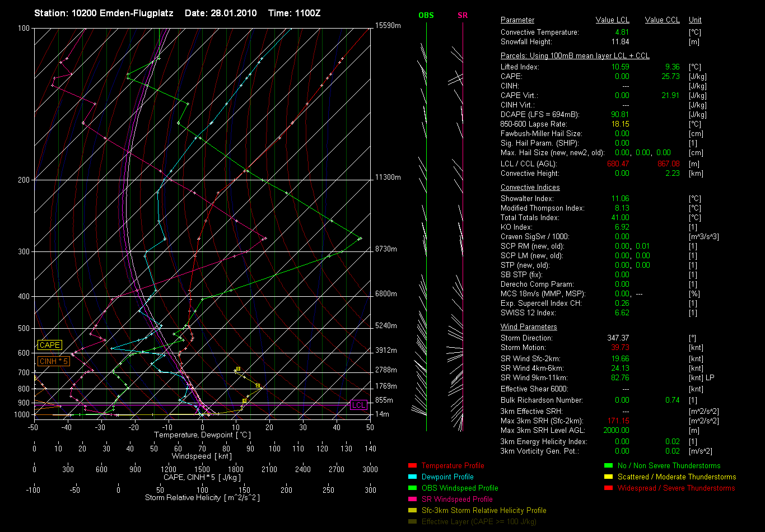Click the yellow CAPE label box

[49, 345]
